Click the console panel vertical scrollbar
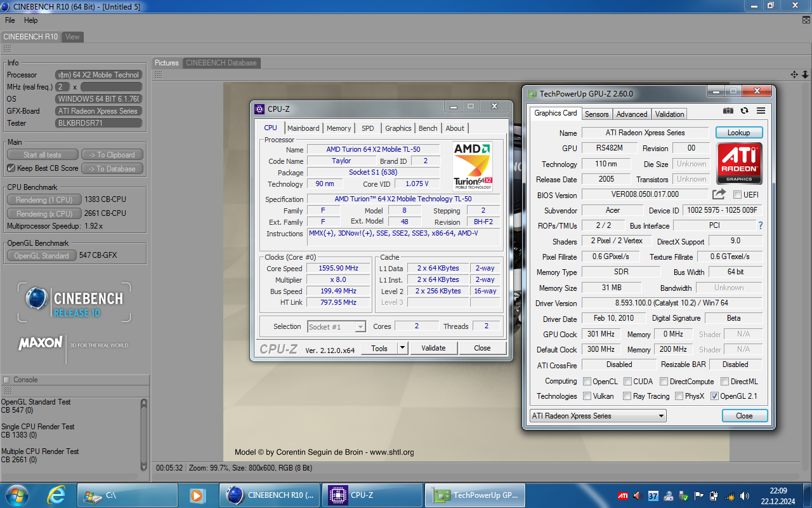812x508 pixels. 143,435
